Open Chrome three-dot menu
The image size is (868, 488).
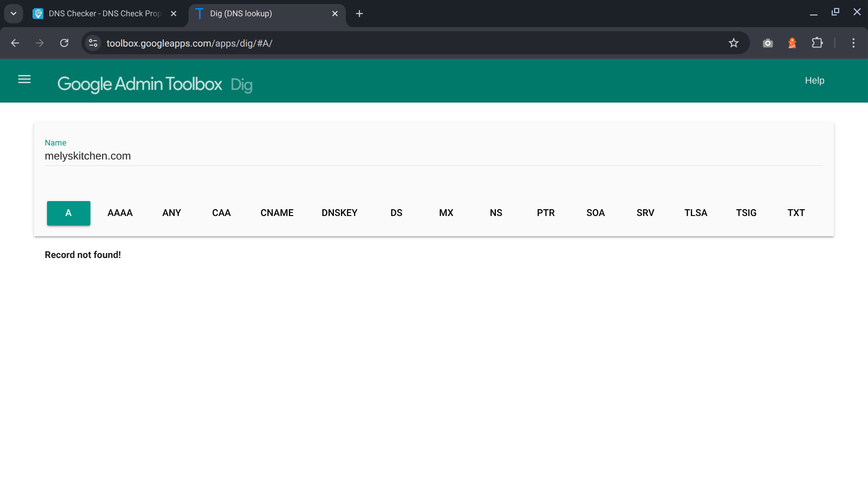click(x=853, y=43)
